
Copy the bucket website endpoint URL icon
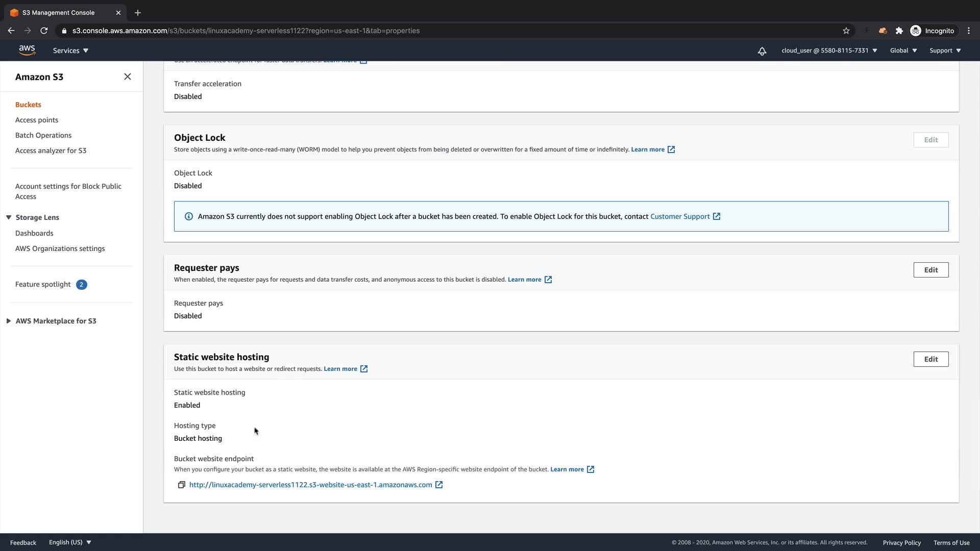click(x=181, y=485)
